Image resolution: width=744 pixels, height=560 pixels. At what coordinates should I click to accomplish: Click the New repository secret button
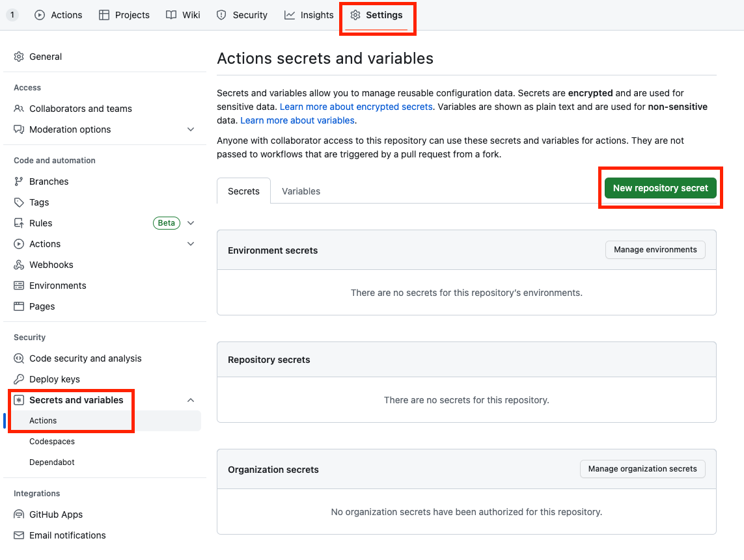(x=661, y=188)
